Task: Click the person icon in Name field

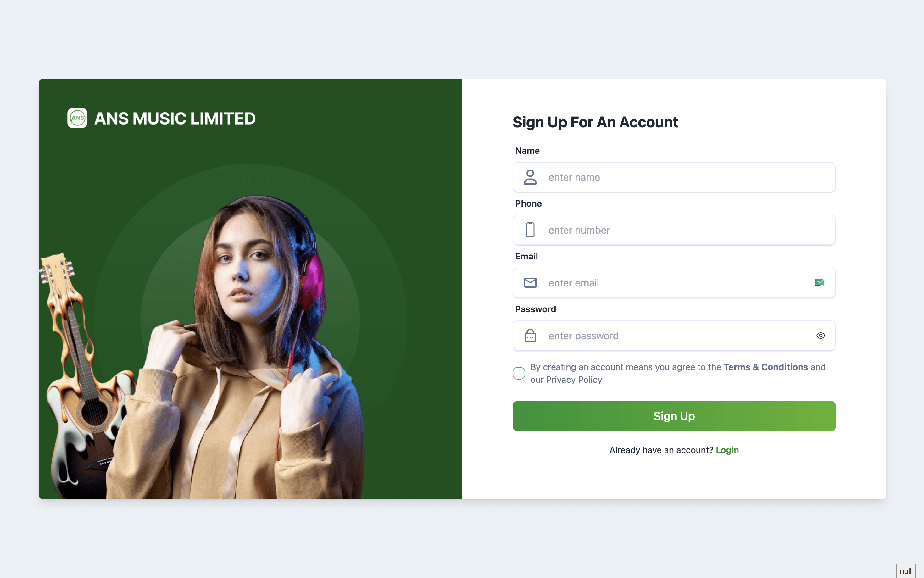Action: point(530,177)
